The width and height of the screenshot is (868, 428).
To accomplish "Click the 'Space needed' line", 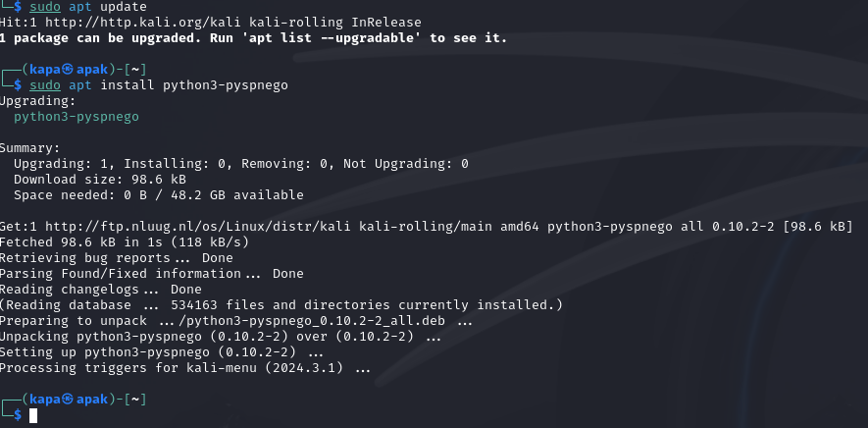I will click(158, 194).
